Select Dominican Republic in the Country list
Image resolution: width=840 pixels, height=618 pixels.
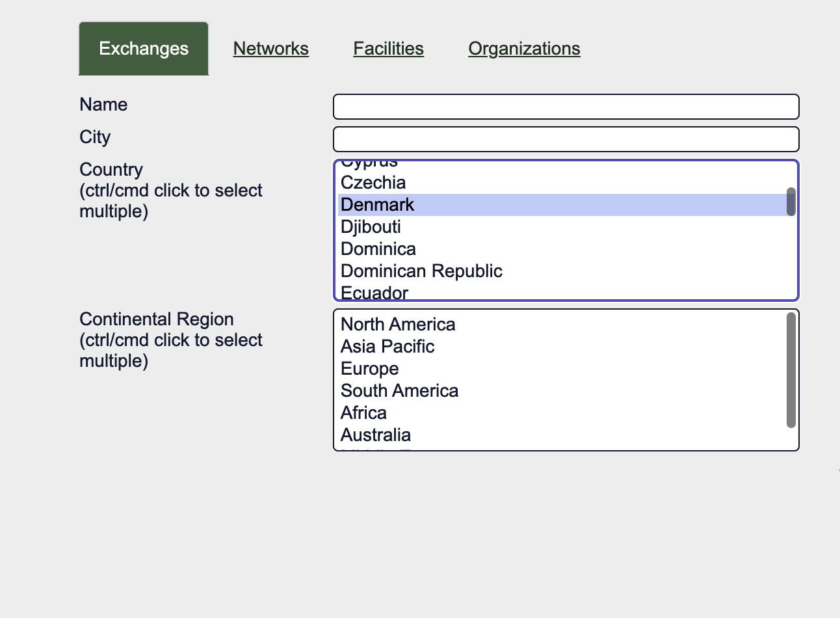562,271
